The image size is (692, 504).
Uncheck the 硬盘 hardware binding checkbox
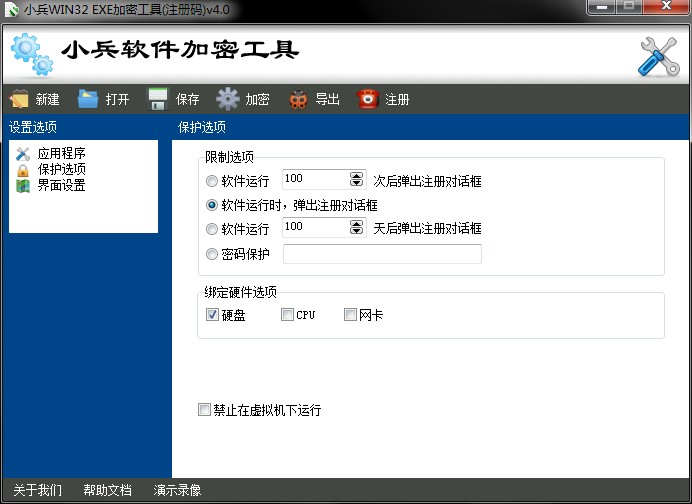212,315
